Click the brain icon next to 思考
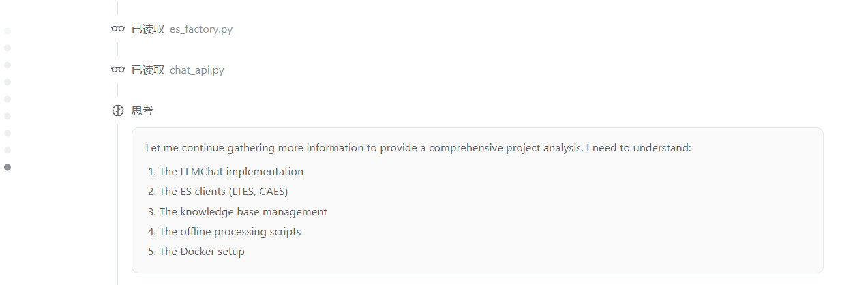 [118, 110]
